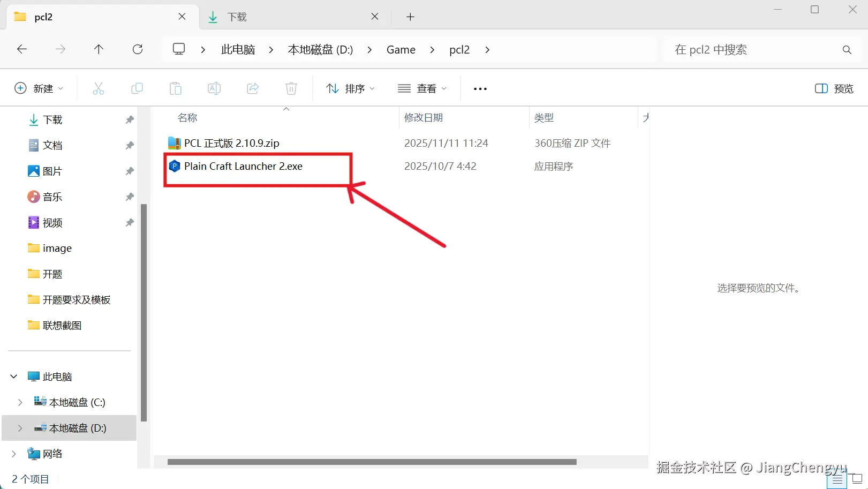
Task: Click 此电脑 in the address breadcrumb
Action: (x=238, y=50)
